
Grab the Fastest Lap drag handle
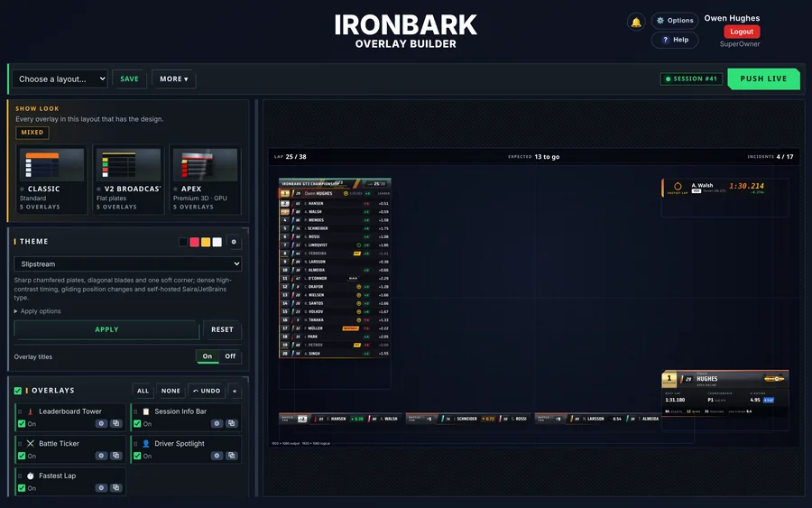(20, 476)
